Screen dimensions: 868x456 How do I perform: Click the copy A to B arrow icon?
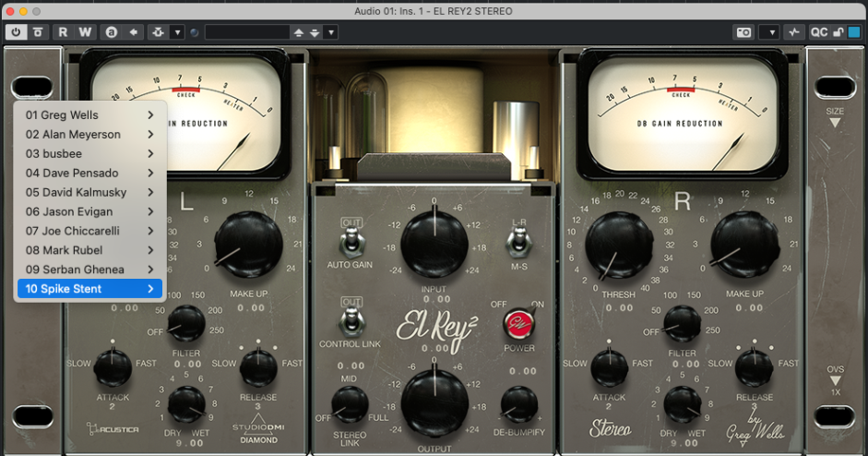pyautogui.click(x=134, y=32)
